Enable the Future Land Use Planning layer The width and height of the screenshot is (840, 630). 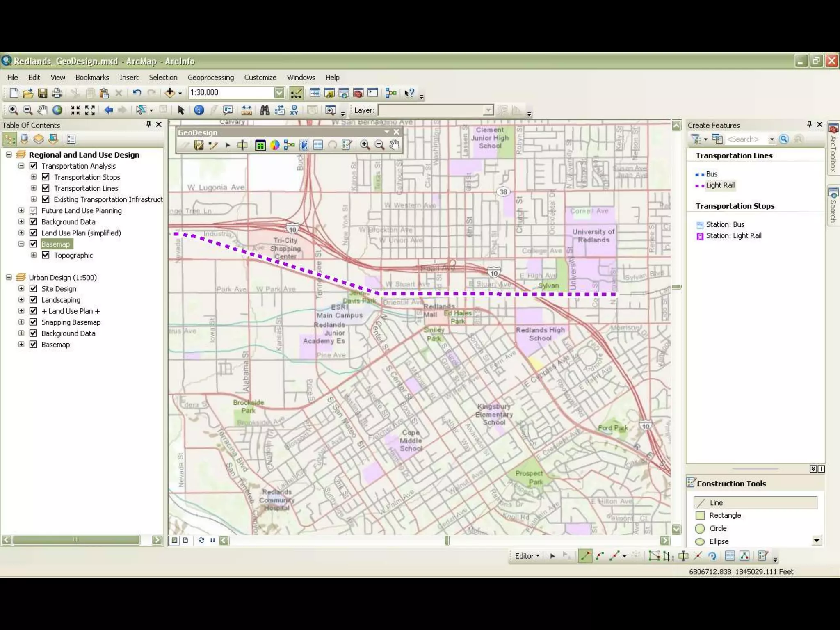[x=34, y=211]
